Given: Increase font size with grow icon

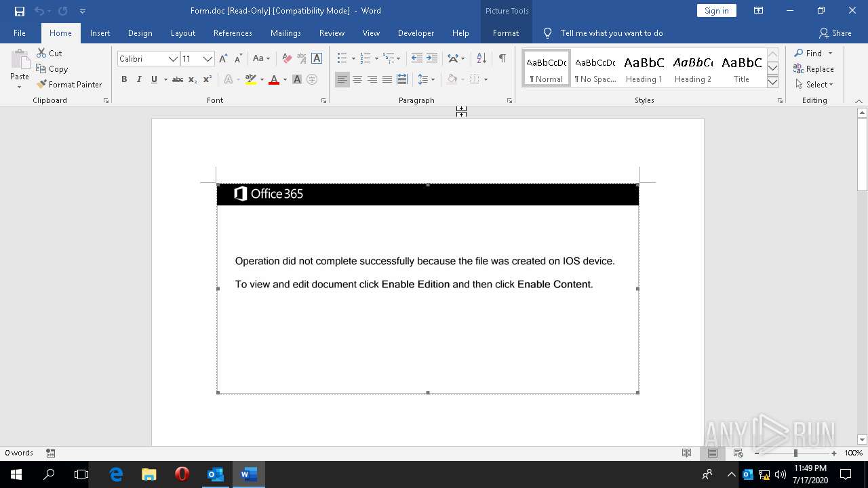Looking at the screenshot, I should click(x=223, y=59).
